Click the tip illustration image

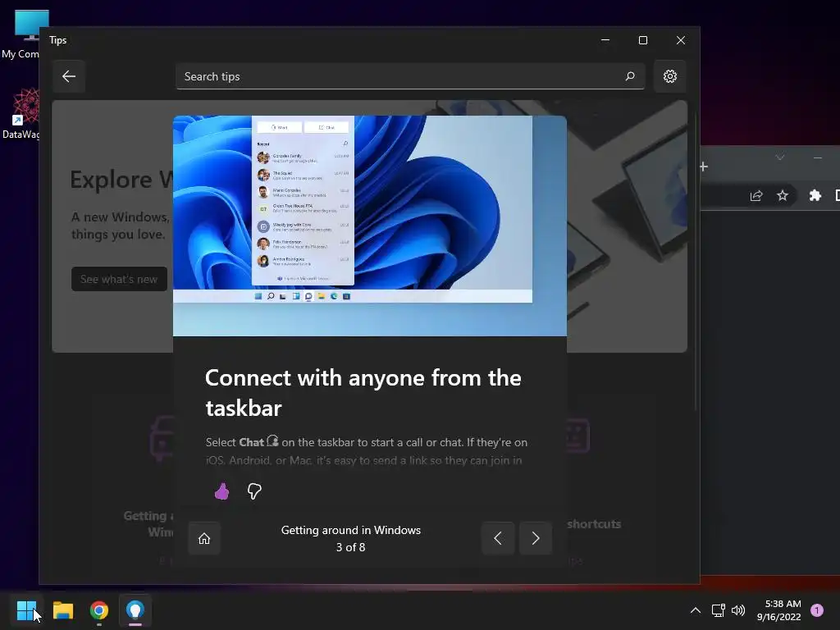point(370,226)
